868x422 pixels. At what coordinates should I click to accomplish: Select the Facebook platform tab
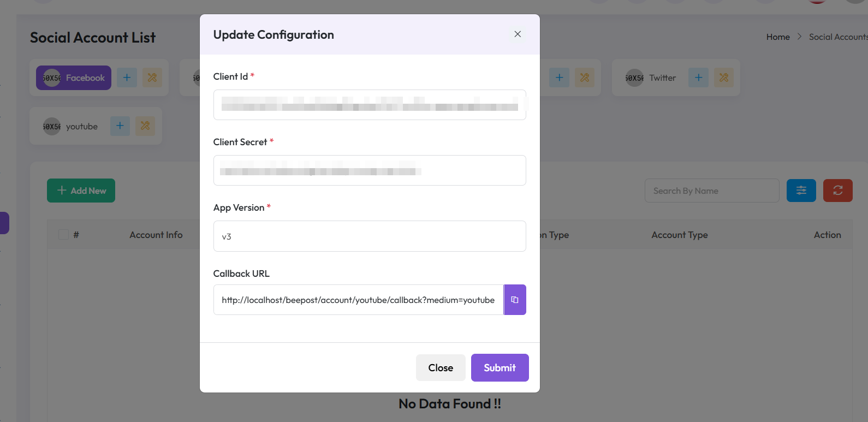coord(74,78)
